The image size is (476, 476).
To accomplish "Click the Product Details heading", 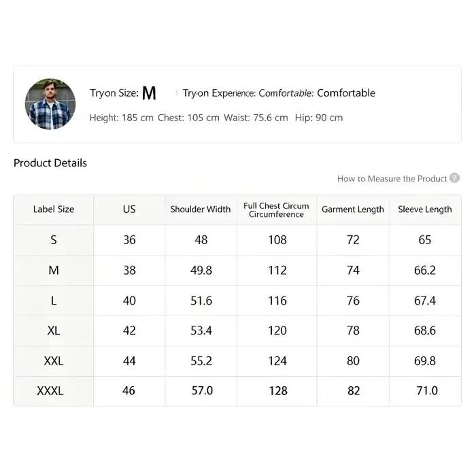I will [x=50, y=163].
